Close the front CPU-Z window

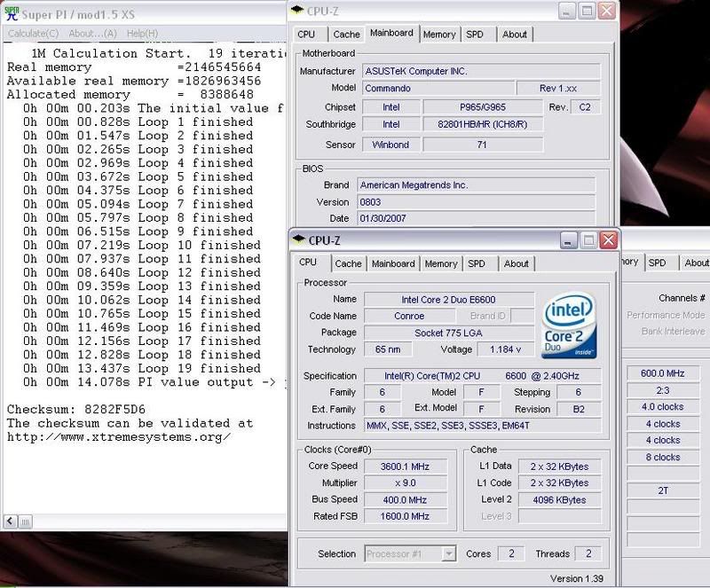coord(608,240)
